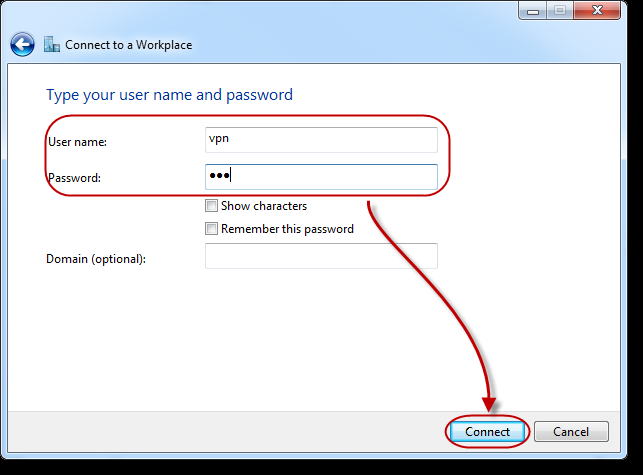Click the Show characters label text
The width and height of the screenshot is (643, 475).
(x=264, y=206)
